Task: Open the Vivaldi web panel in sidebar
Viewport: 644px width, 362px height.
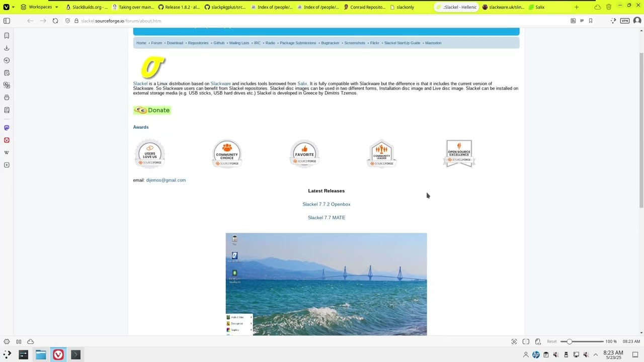Action: (7, 140)
